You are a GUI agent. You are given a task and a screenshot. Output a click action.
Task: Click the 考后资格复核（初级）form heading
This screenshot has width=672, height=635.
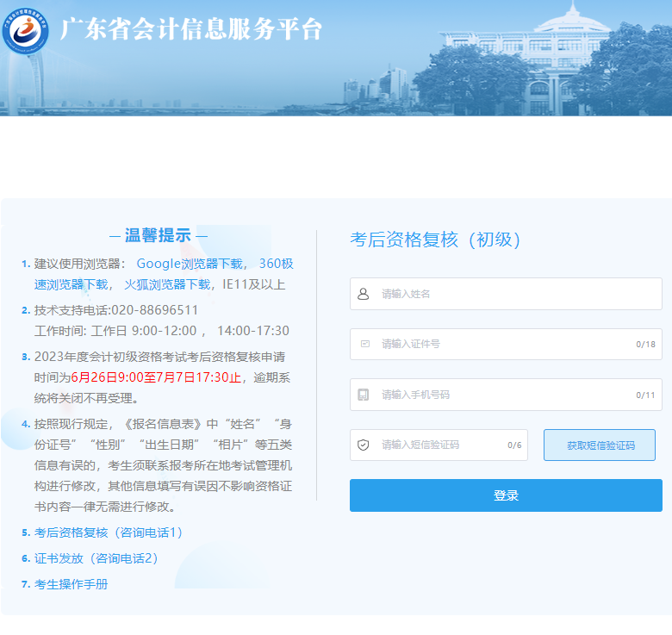click(436, 240)
